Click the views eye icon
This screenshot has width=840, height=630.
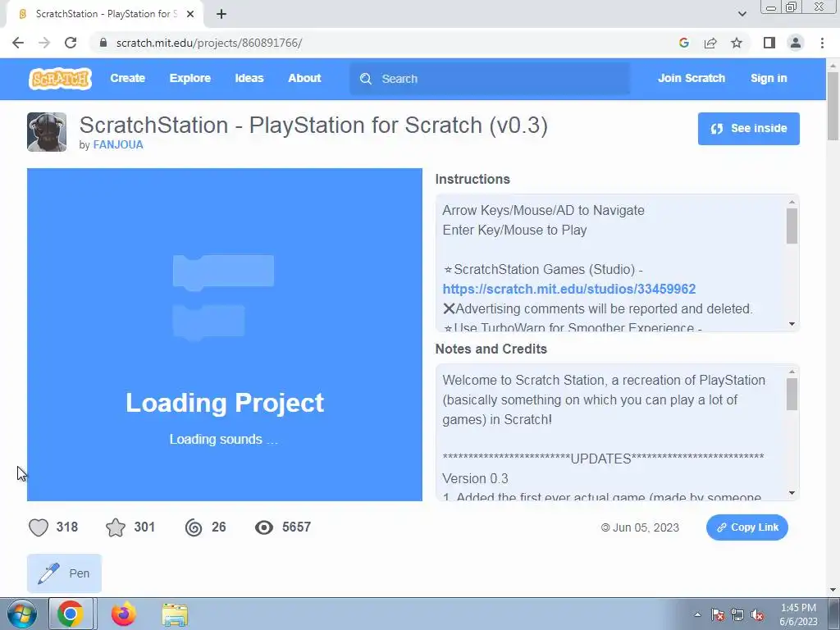(x=263, y=527)
